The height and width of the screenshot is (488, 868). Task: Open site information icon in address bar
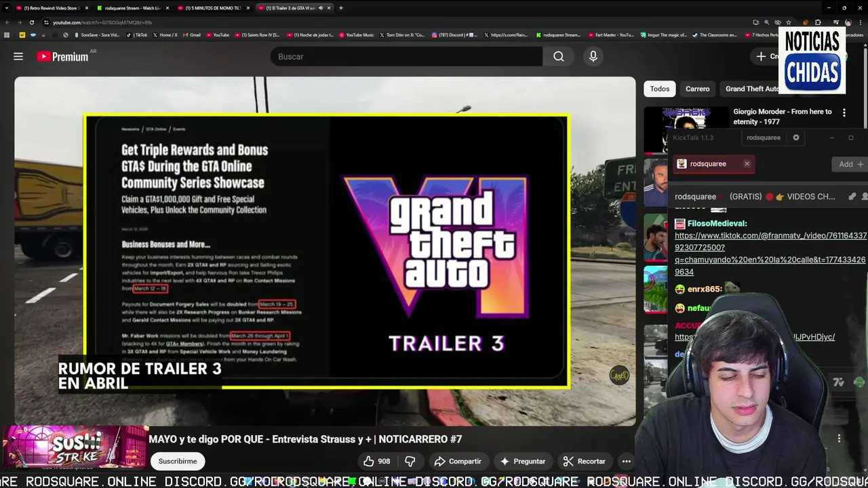46,22
